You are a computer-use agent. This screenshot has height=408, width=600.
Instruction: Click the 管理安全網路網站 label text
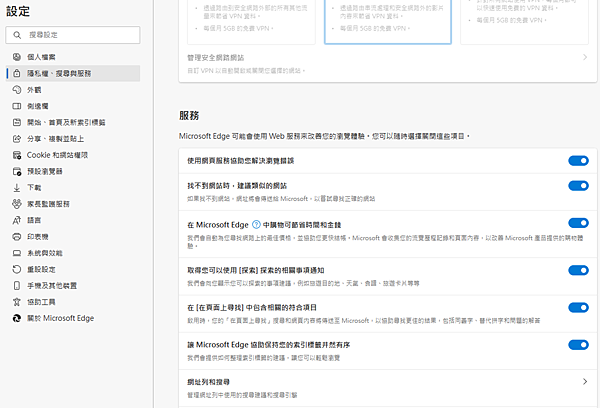pos(215,57)
